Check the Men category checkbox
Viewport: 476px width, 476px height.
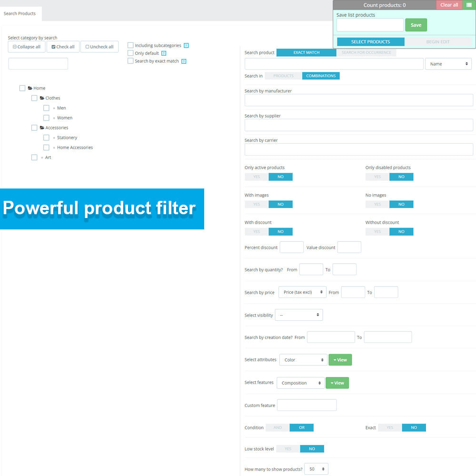tap(46, 108)
